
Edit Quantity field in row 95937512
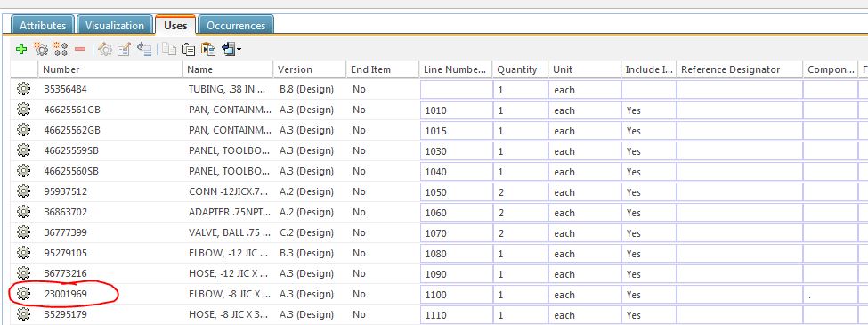click(521, 192)
